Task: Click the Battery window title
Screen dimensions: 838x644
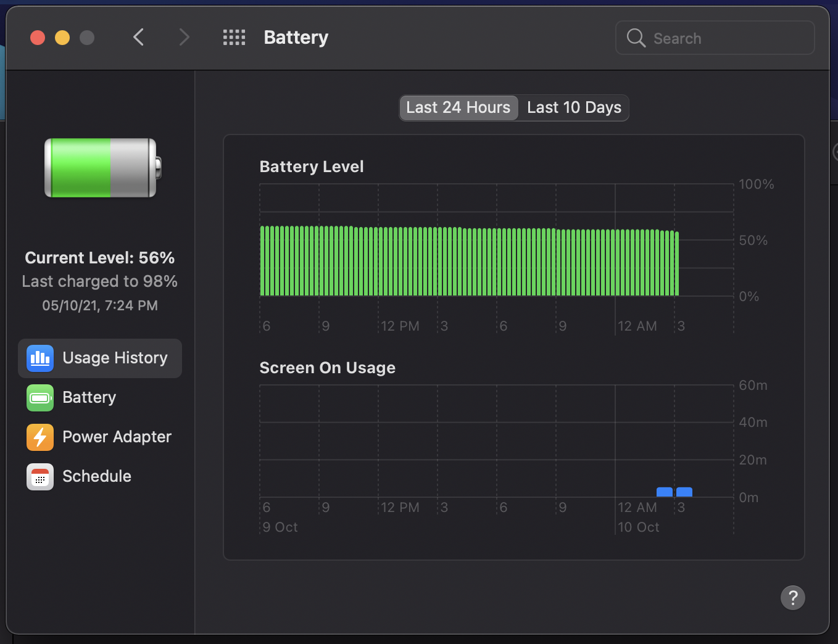Action: [296, 38]
